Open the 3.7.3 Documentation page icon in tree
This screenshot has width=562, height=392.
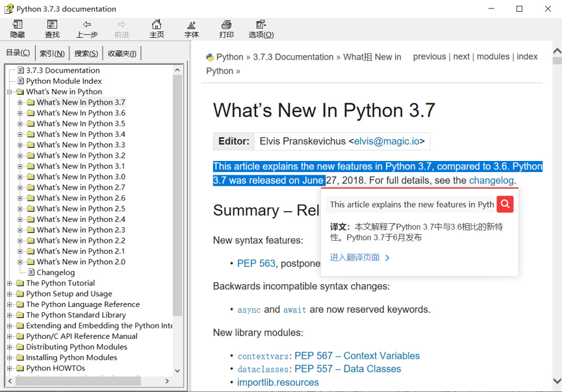point(21,70)
